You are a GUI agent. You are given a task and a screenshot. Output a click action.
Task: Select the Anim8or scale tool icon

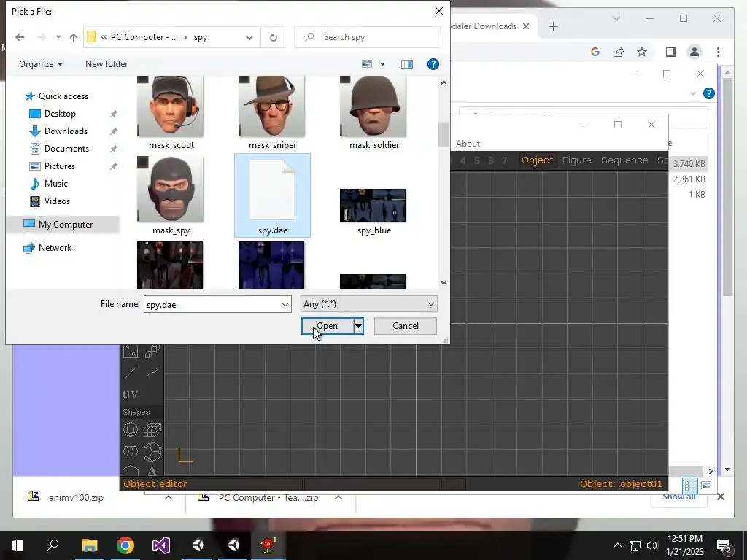(x=131, y=351)
